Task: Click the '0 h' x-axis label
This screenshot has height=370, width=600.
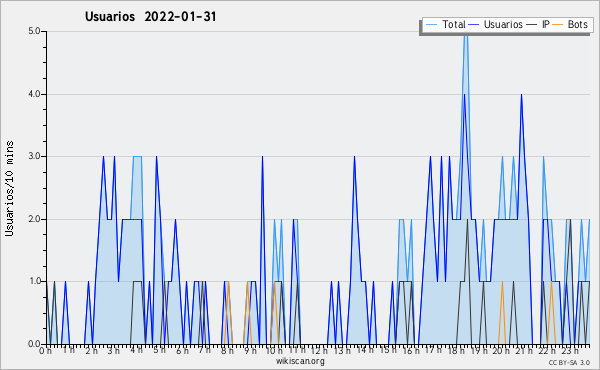Action: (x=46, y=351)
